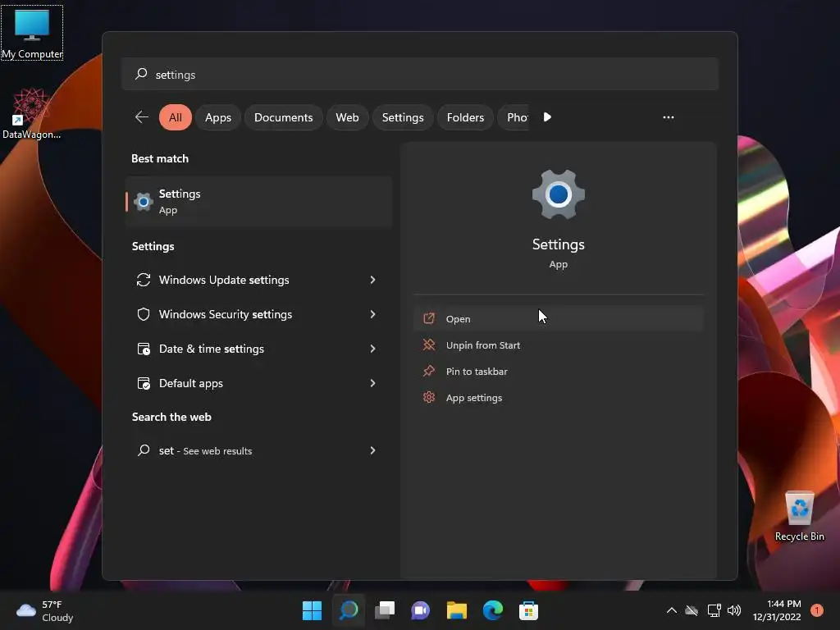This screenshot has height=630, width=840.
Task: Click the Pin to taskbar pin icon
Action: pos(429,371)
